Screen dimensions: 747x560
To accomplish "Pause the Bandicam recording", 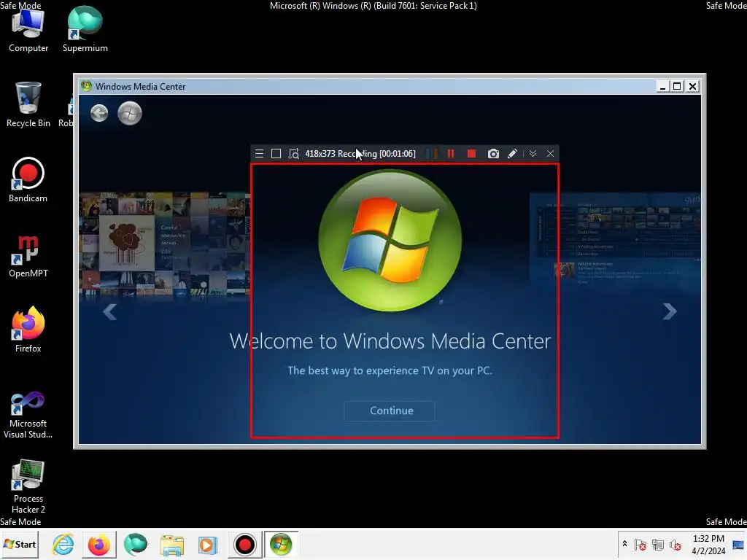I will 451,153.
